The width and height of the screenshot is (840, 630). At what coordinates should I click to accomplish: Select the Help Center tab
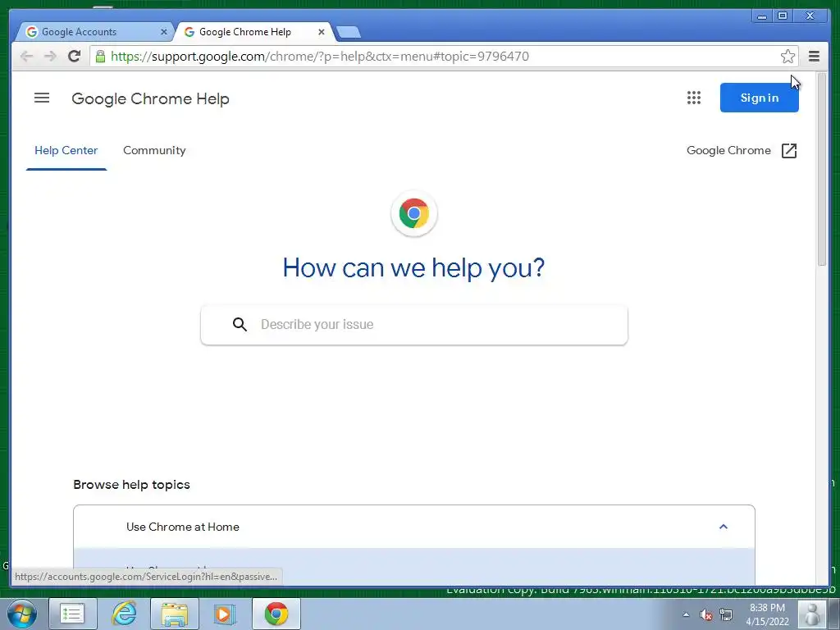click(66, 151)
